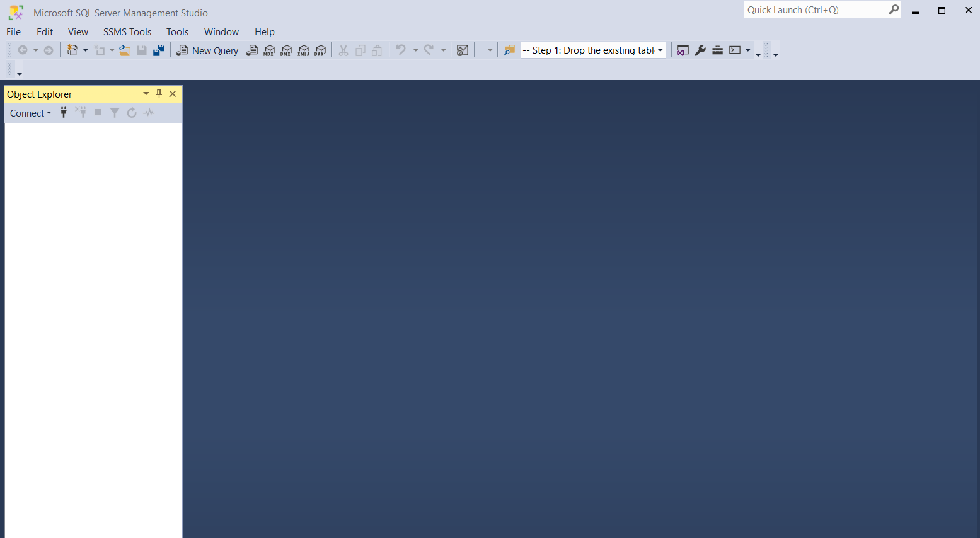Viewport: 980px width, 538px height.
Task: Open the Tools menu
Action: (x=178, y=32)
